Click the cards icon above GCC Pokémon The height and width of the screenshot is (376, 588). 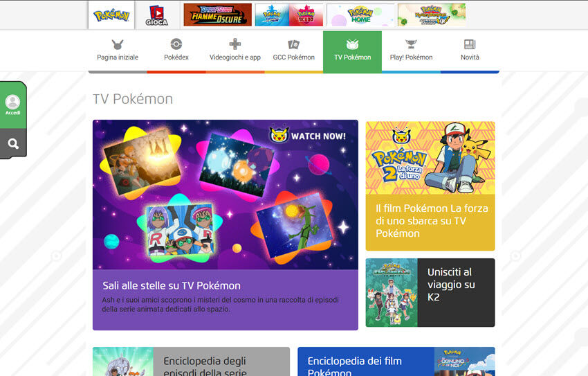293,44
